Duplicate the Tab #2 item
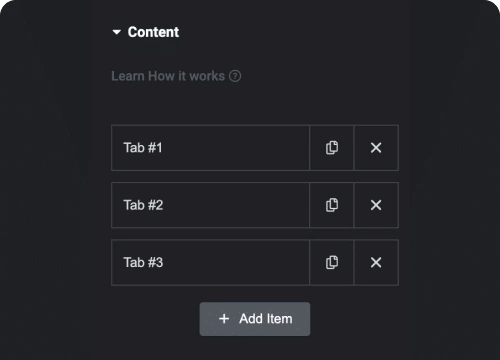 click(x=332, y=205)
